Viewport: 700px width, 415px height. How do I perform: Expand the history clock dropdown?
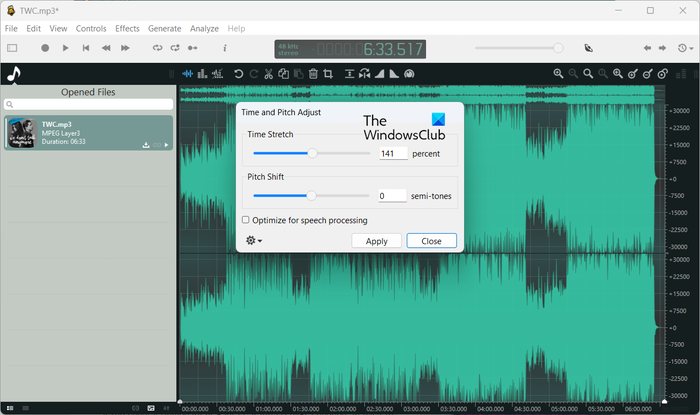(685, 48)
